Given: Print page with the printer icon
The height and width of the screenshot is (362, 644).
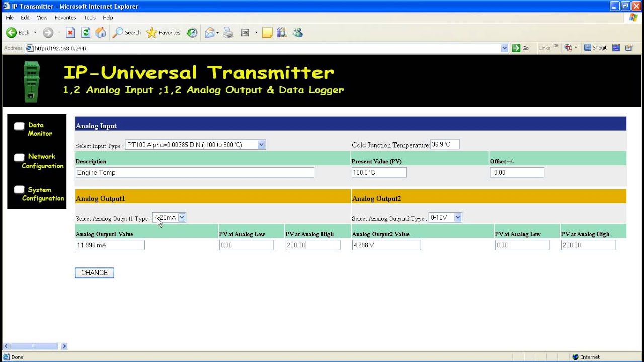Looking at the screenshot, I should [x=228, y=33].
